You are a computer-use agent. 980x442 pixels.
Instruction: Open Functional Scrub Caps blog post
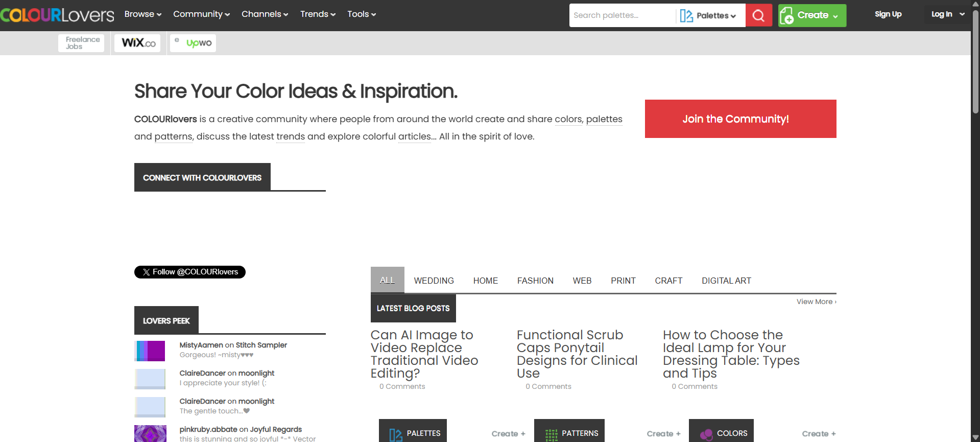[x=577, y=354]
